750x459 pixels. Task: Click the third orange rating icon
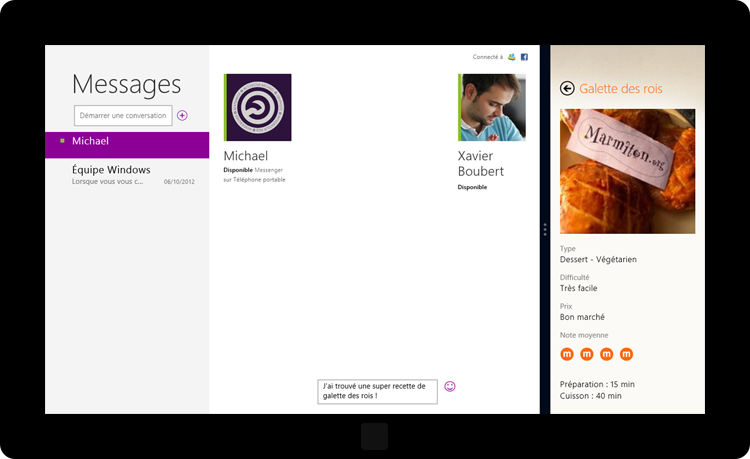click(x=607, y=354)
